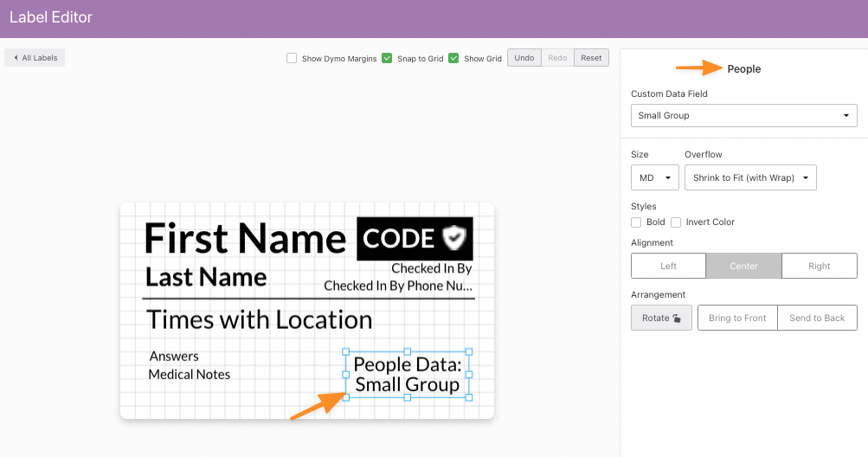Image resolution: width=868 pixels, height=457 pixels.
Task: Click the rotate icon inside Rotate button
Action: (677, 318)
